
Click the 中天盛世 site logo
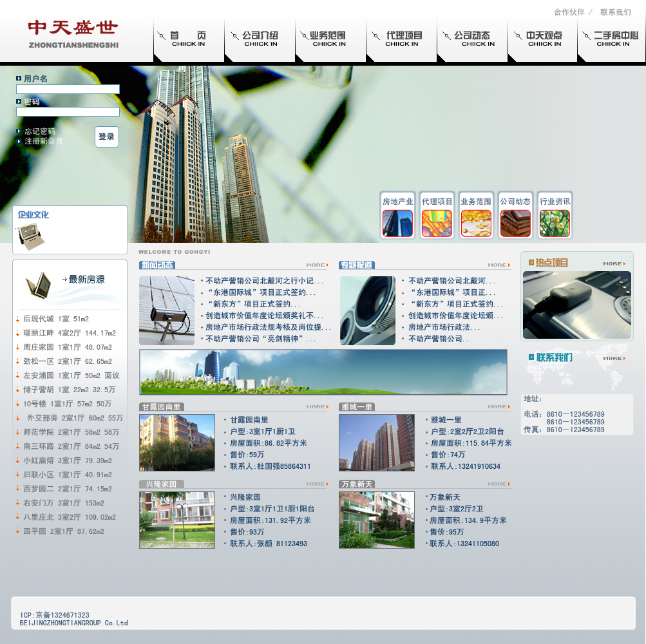click(73, 33)
